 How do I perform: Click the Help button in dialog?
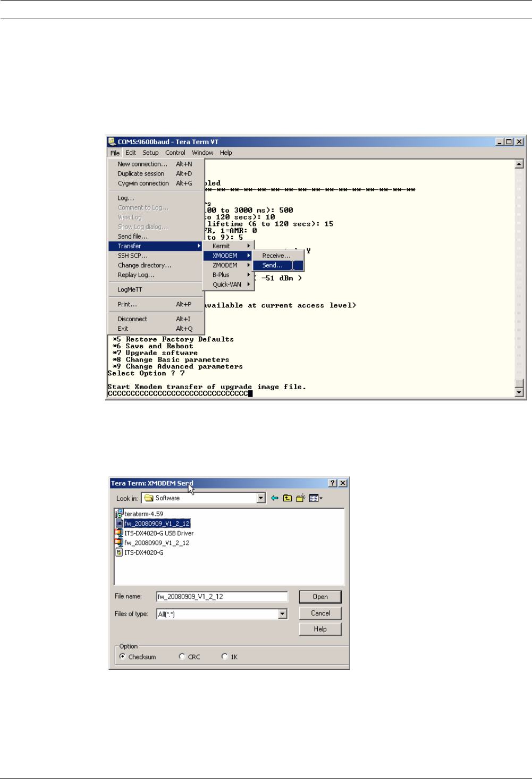pos(320,629)
